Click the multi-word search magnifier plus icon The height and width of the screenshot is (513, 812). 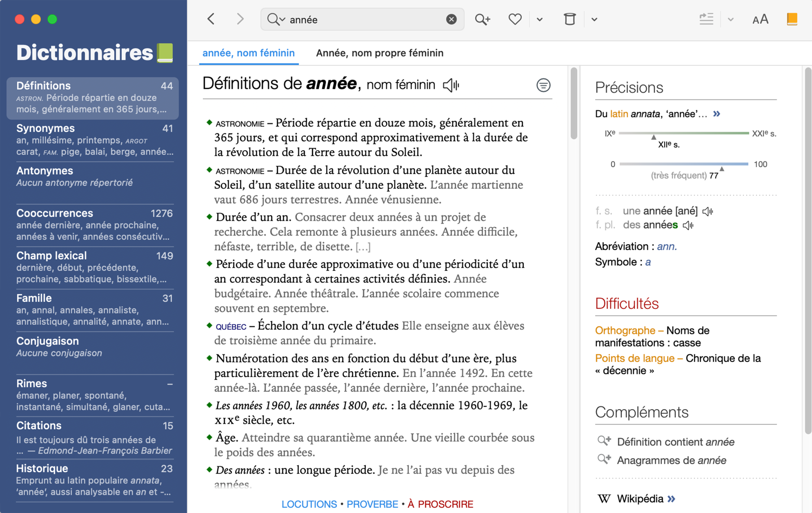point(482,19)
